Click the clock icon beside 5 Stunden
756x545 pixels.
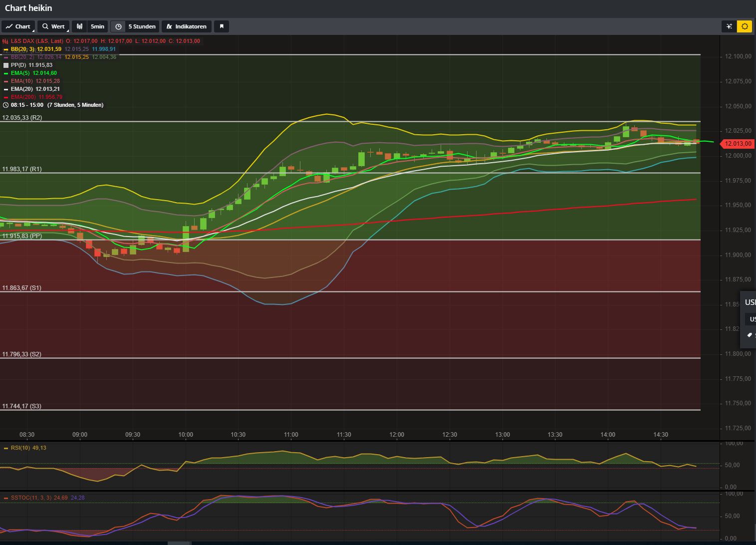click(118, 26)
